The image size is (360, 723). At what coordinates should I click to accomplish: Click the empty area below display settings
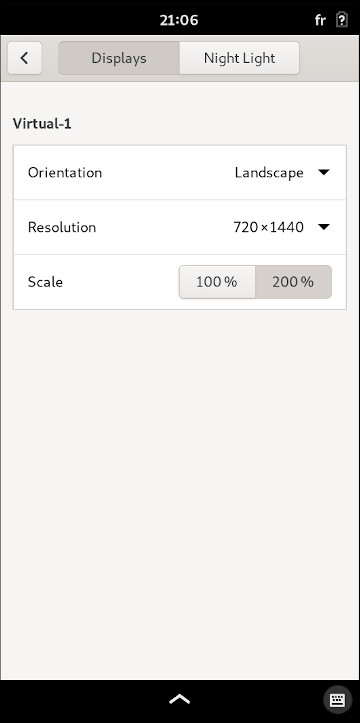pyautogui.click(x=180, y=493)
